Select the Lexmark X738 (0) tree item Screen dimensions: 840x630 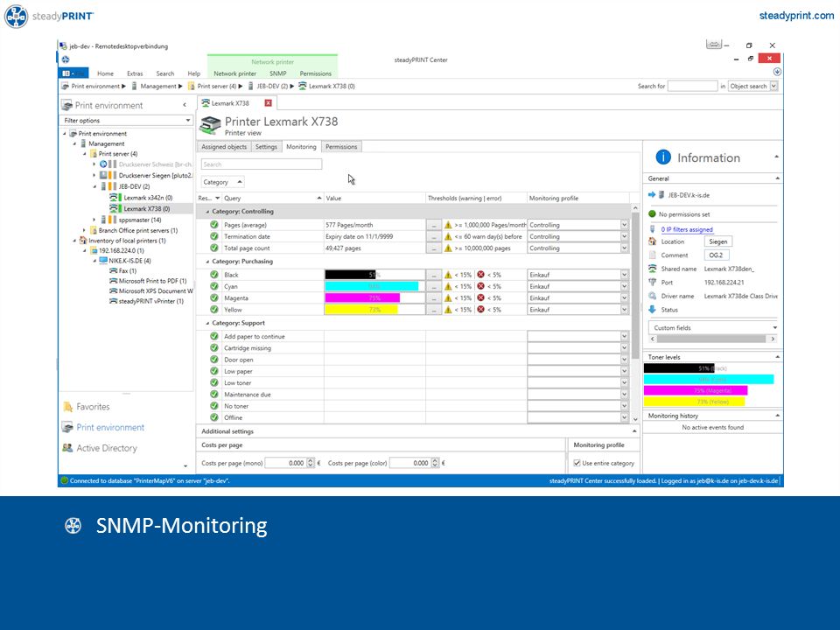click(x=147, y=209)
